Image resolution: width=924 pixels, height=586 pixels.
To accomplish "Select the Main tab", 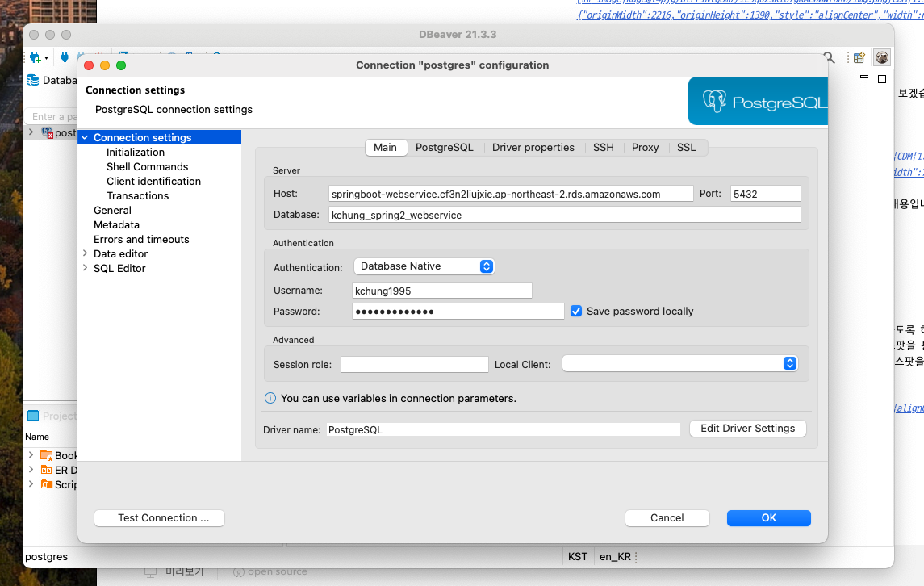I will pyautogui.click(x=386, y=148).
